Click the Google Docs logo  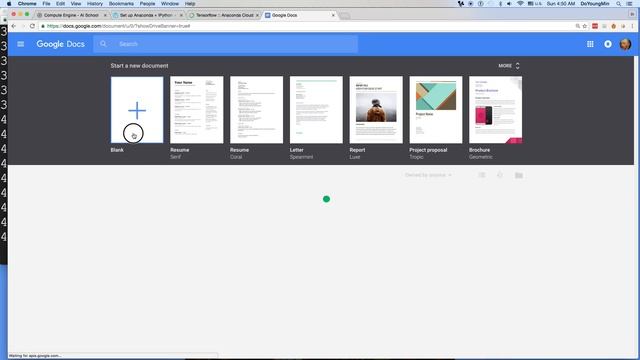[x=60, y=44]
